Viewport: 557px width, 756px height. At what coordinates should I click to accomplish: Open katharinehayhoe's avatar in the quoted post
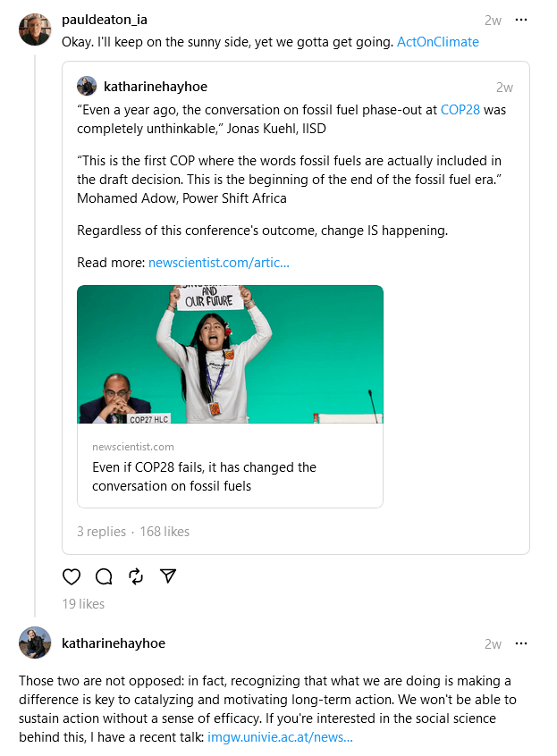[x=87, y=87]
